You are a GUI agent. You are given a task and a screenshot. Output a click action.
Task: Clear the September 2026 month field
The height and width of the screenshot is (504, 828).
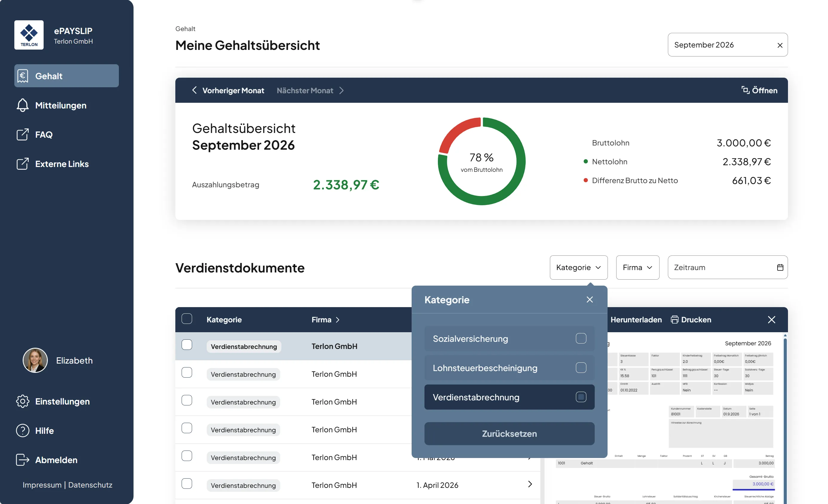pos(780,45)
